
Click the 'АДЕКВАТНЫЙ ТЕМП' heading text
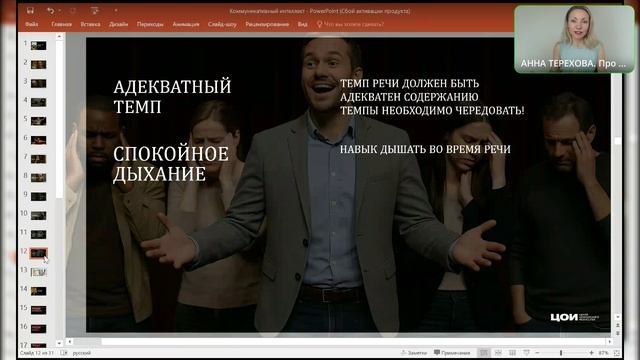[x=172, y=97]
